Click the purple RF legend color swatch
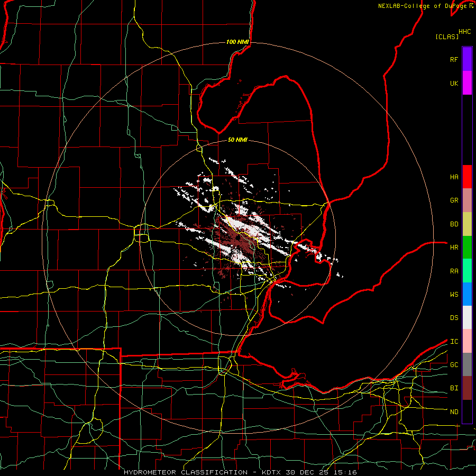This screenshot has height=476, width=476. tap(467, 59)
